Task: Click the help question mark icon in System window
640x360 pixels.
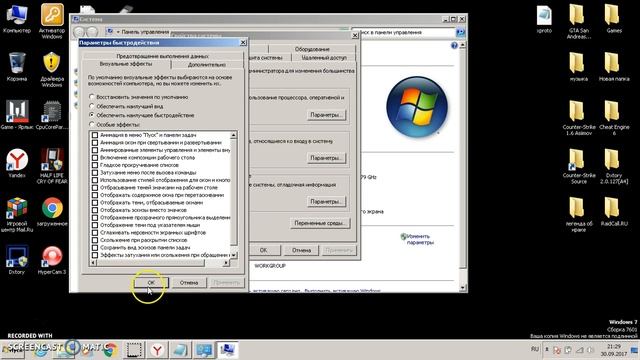Action: coord(454,45)
